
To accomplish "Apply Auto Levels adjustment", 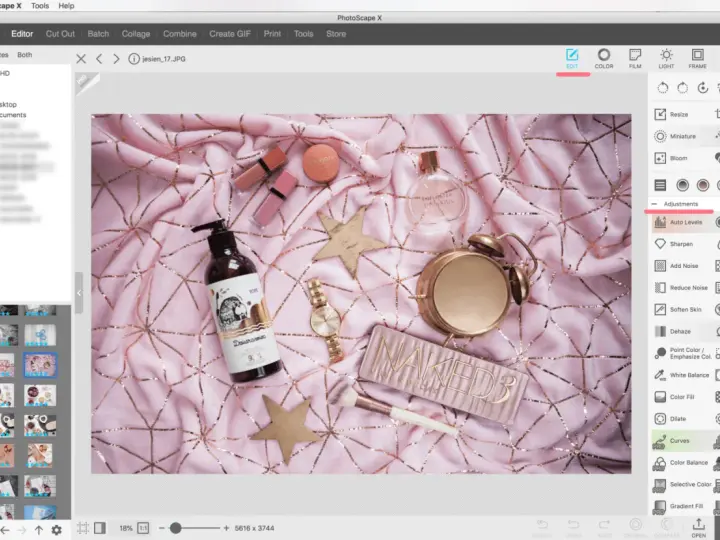I will point(678,222).
